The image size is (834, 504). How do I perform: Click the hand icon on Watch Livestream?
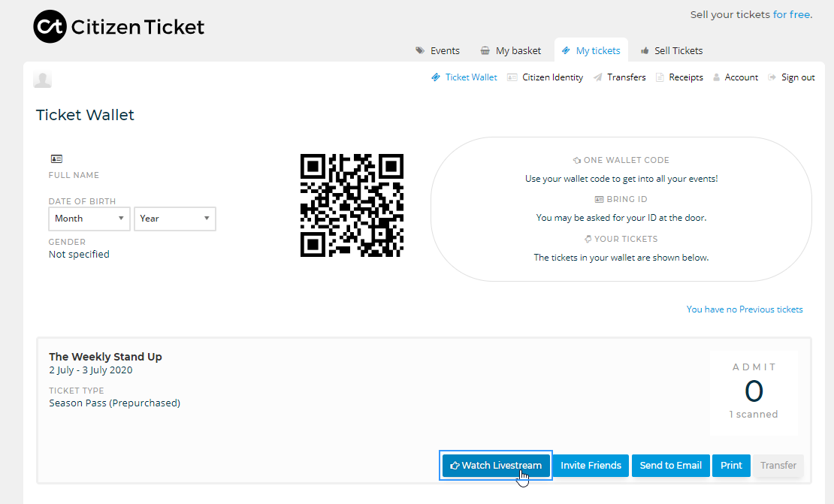click(x=455, y=466)
